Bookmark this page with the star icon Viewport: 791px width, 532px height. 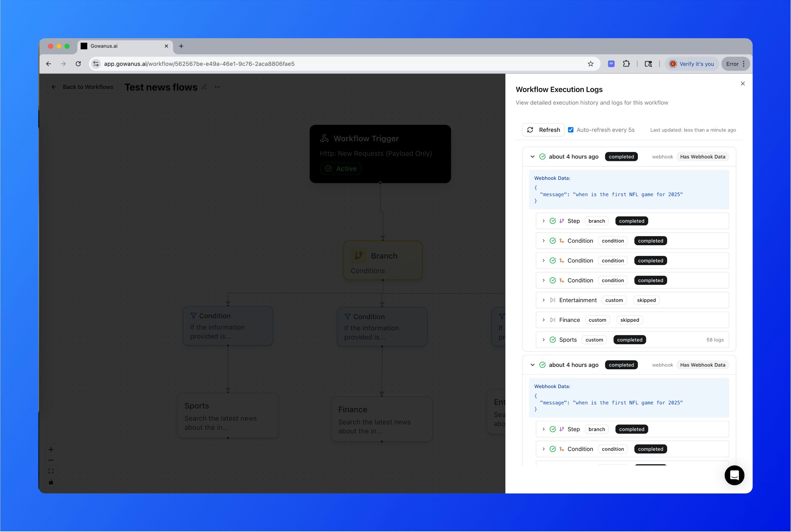(x=590, y=64)
